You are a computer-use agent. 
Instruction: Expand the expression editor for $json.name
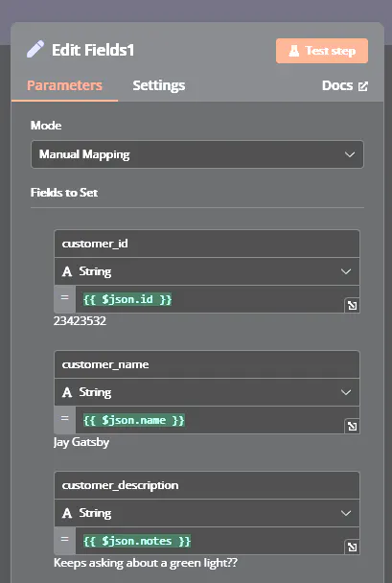click(352, 427)
